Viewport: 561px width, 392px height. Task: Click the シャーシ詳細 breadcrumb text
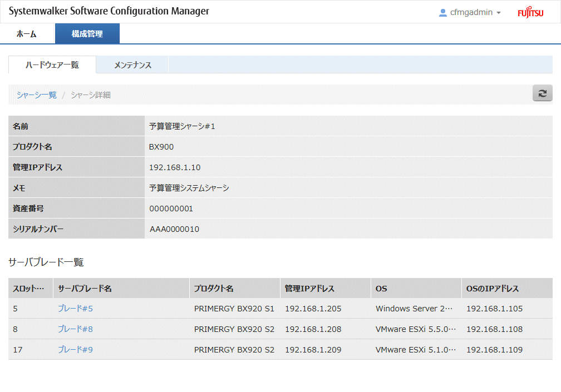pyautogui.click(x=91, y=95)
